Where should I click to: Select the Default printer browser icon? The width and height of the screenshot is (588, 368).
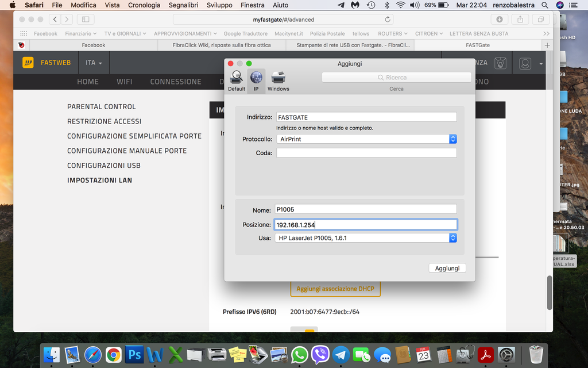coord(236,80)
